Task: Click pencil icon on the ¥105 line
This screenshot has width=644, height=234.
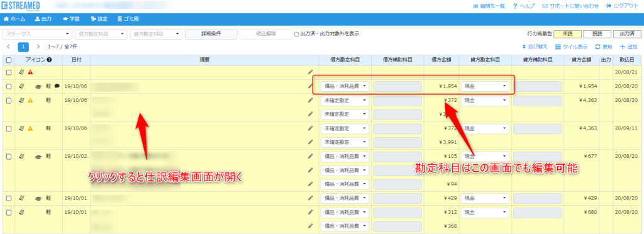Action: tap(311, 157)
